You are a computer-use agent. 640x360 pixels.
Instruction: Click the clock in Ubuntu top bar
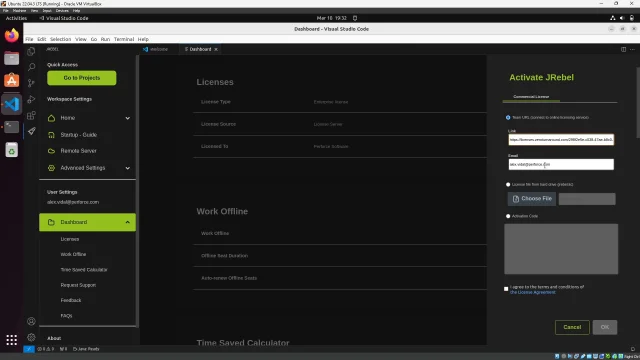coord(331,18)
